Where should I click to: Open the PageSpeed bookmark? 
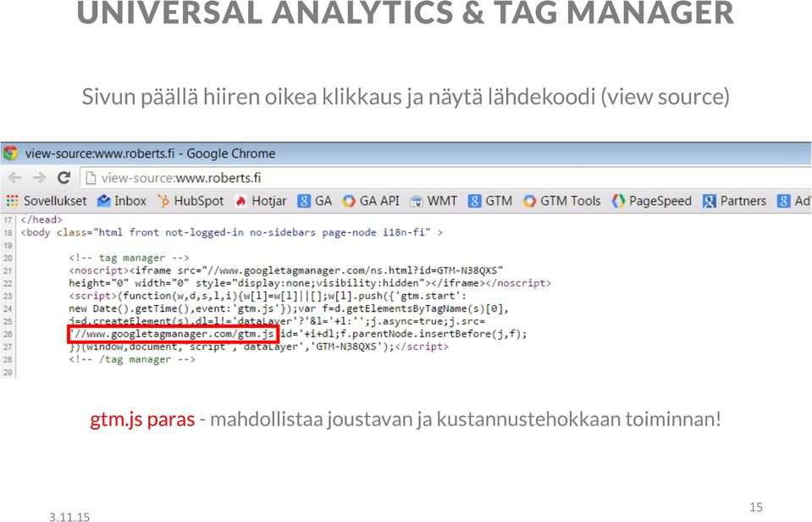tap(652, 201)
